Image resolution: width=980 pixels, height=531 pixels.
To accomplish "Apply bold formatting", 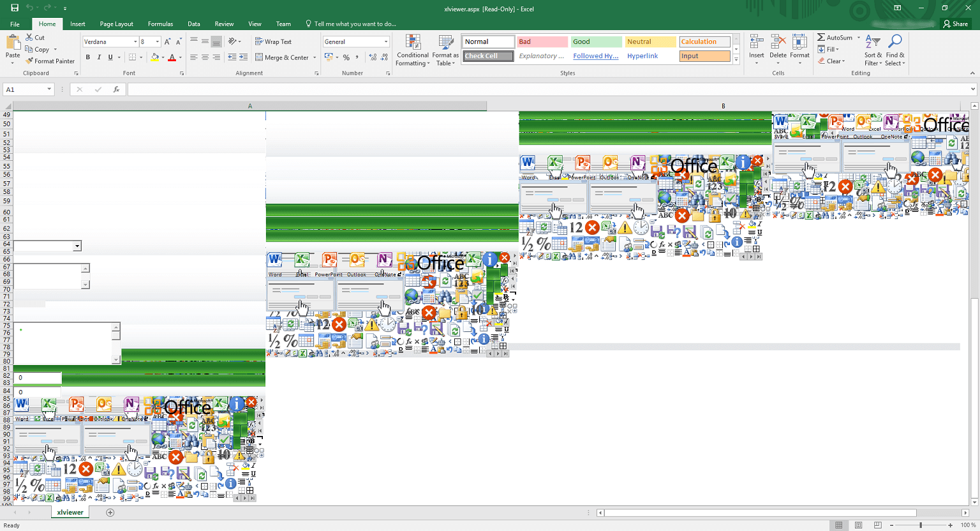I will (88, 57).
